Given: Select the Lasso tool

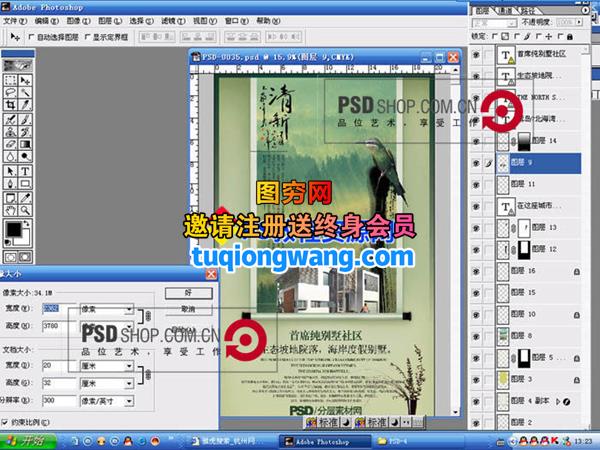Looking at the screenshot, I should (10, 90).
